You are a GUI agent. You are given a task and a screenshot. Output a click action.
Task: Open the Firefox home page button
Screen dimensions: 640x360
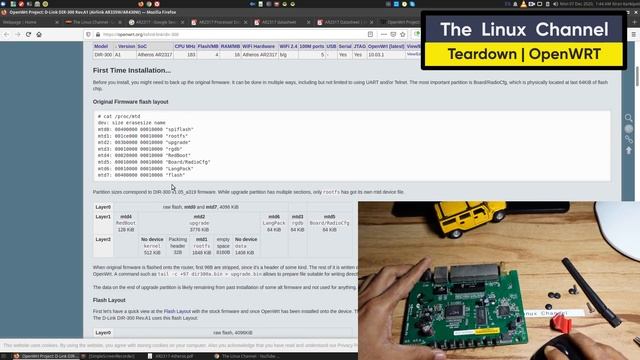coord(39,35)
